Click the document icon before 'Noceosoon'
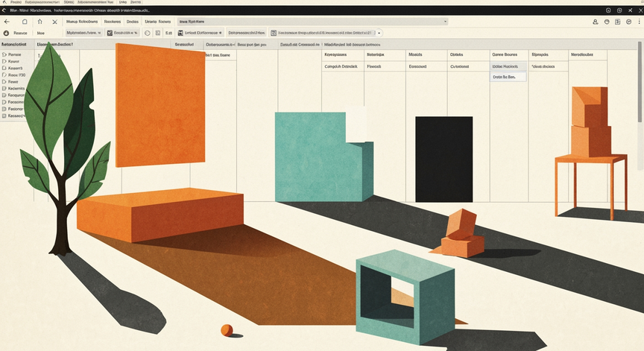This screenshot has width=644, height=351. coord(274,33)
